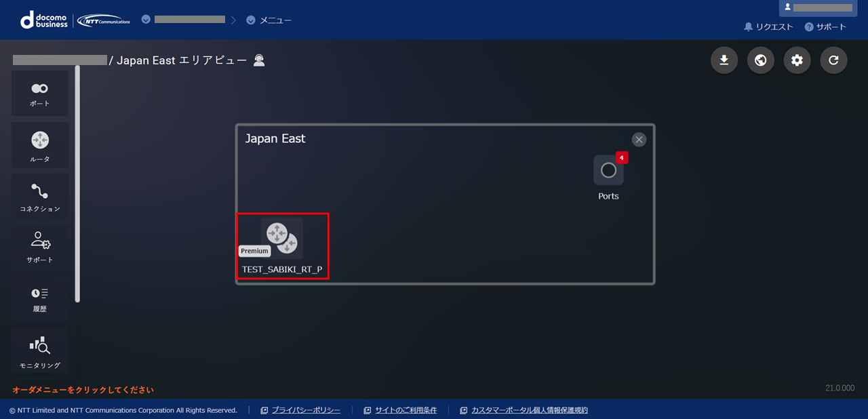Image resolution: width=868 pixels, height=419 pixels.
Task: Open the サイトのご利用条件 footer link
Action: (x=406, y=410)
